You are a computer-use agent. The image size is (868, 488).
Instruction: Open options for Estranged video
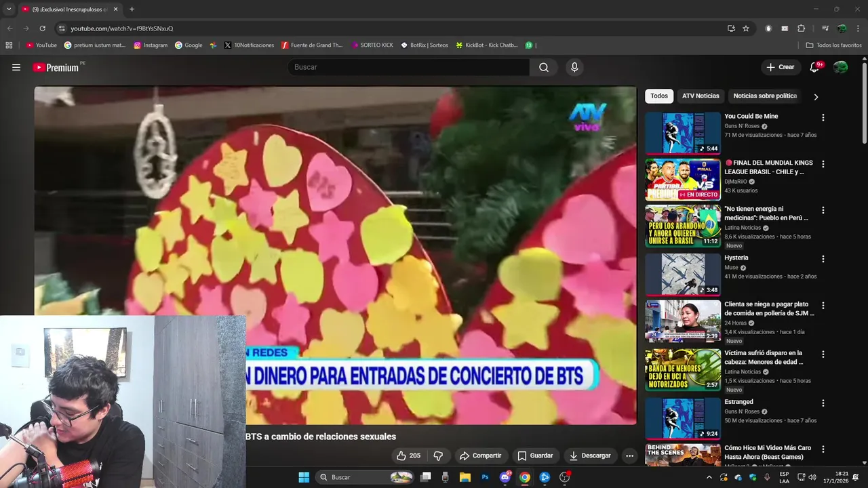click(x=823, y=403)
